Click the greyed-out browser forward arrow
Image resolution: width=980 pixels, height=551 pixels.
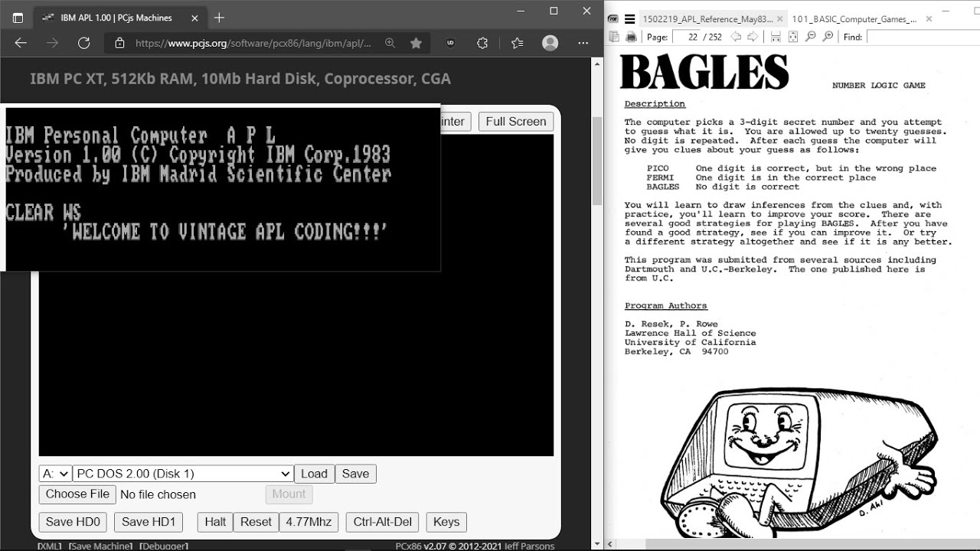pyautogui.click(x=52, y=43)
